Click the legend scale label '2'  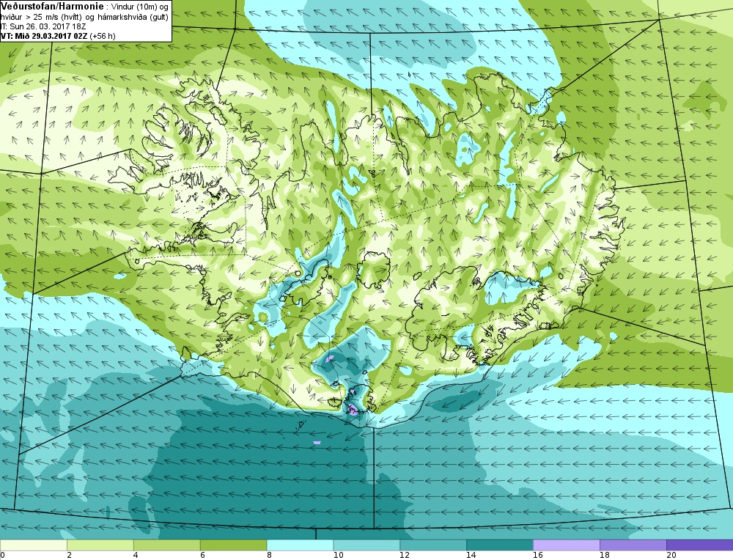coord(69,556)
